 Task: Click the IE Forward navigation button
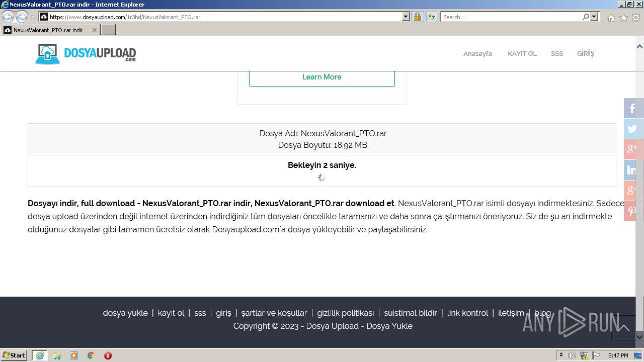[x=22, y=17]
